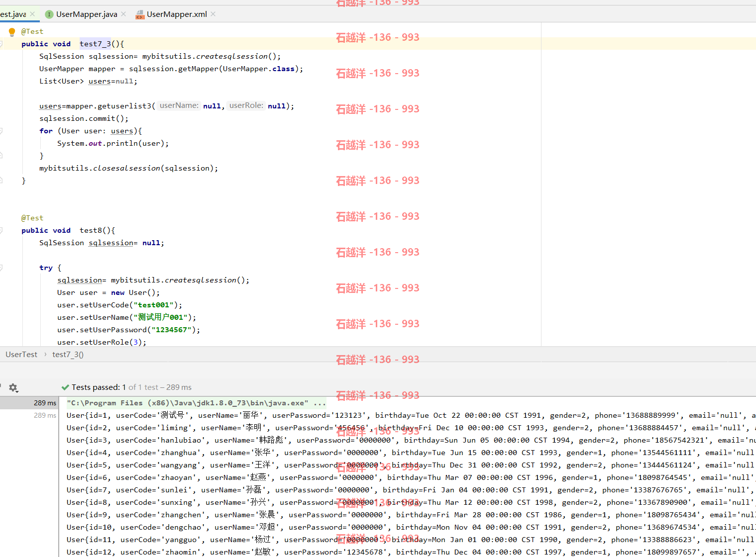Click console row with userCode 'zhanghua'
The width and height of the screenshot is (756, 557).
(x=411, y=453)
